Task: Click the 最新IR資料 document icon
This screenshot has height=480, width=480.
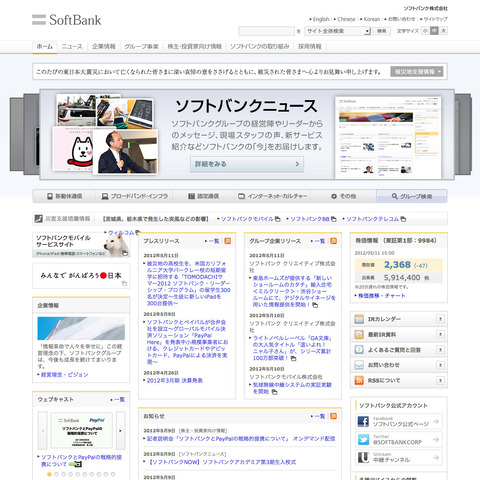Action: (x=359, y=334)
